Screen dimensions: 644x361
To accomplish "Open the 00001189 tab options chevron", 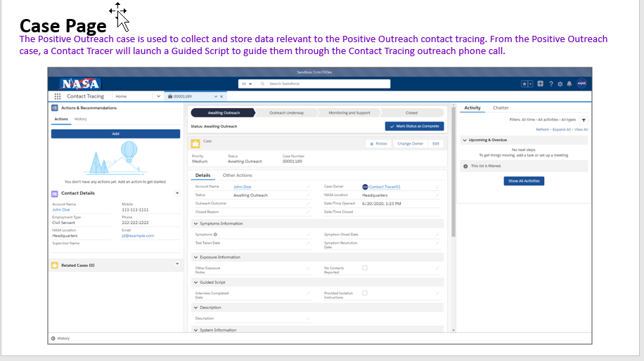I will point(216,96).
